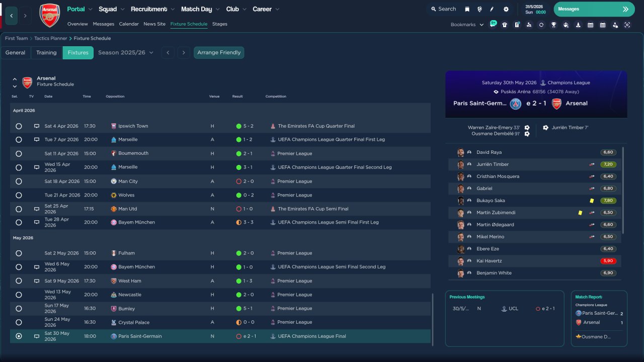This screenshot has width=644, height=362.
Task: Click the up/down chevron beside Arsenal Fixture Schedule
Action: pyautogui.click(x=15, y=82)
